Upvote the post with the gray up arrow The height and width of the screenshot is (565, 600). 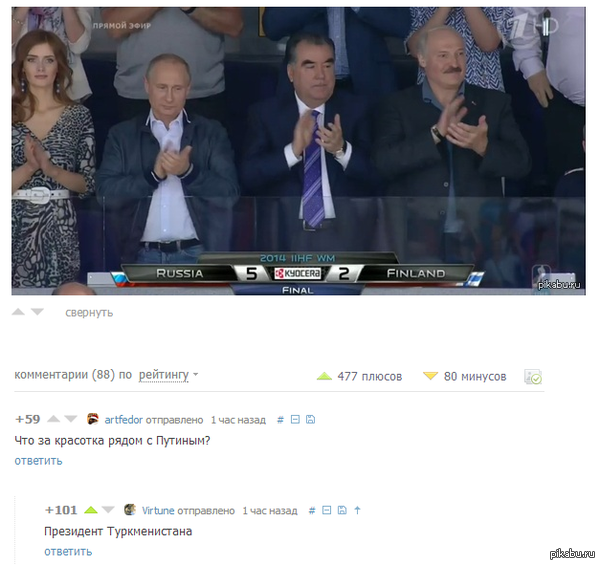point(18,312)
